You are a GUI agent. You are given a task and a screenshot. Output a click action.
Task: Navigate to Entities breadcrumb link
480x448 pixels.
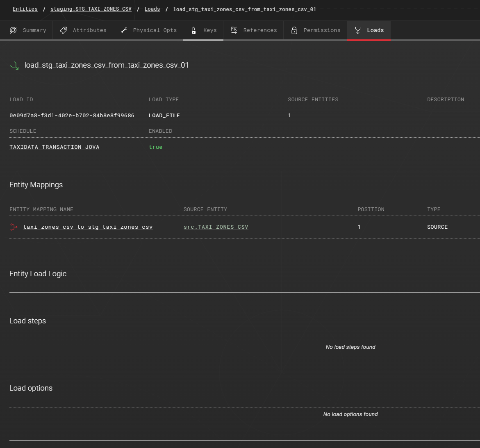(25, 9)
